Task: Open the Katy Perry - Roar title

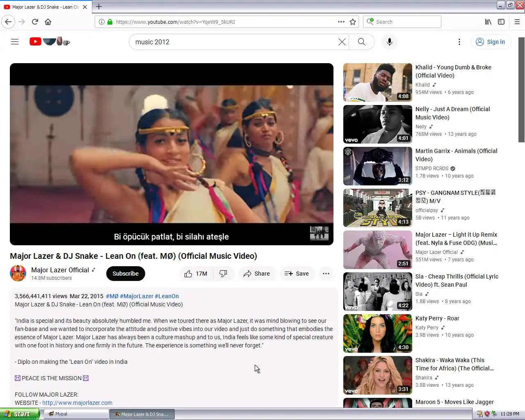Action: (437, 318)
